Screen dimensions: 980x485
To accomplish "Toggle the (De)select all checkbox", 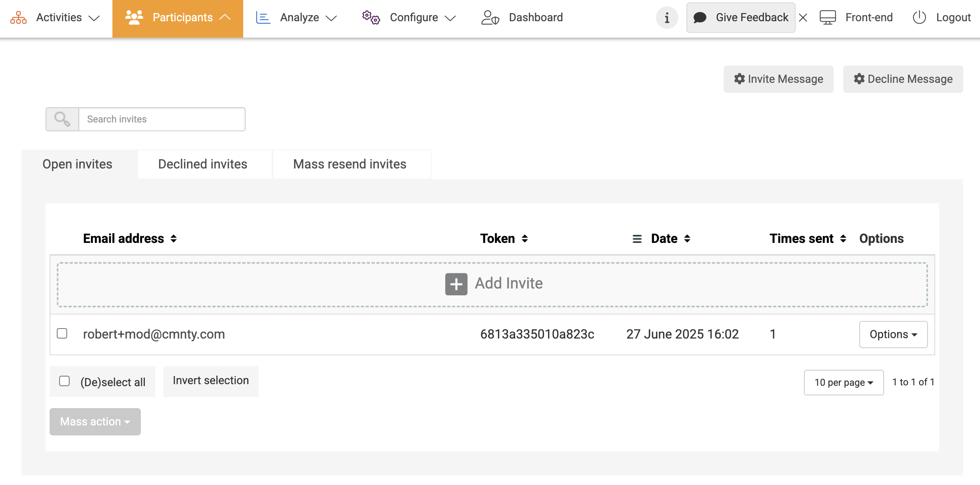I will (x=64, y=381).
